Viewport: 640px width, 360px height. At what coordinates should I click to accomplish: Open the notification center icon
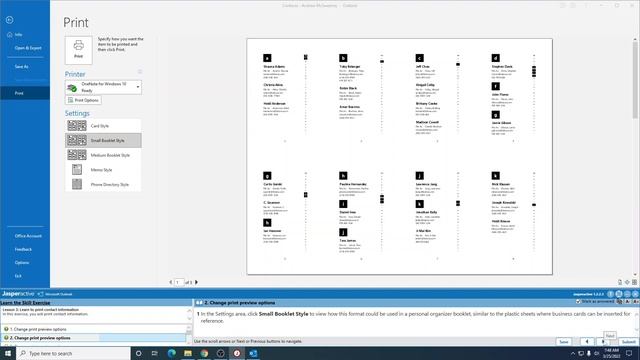coord(629,353)
